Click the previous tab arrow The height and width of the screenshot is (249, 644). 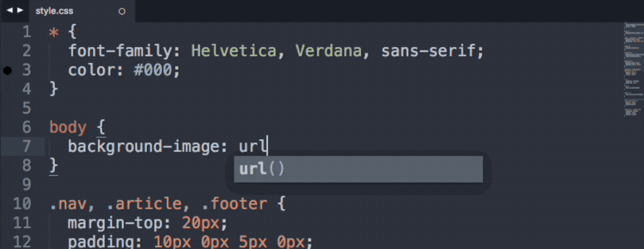pyautogui.click(x=9, y=10)
